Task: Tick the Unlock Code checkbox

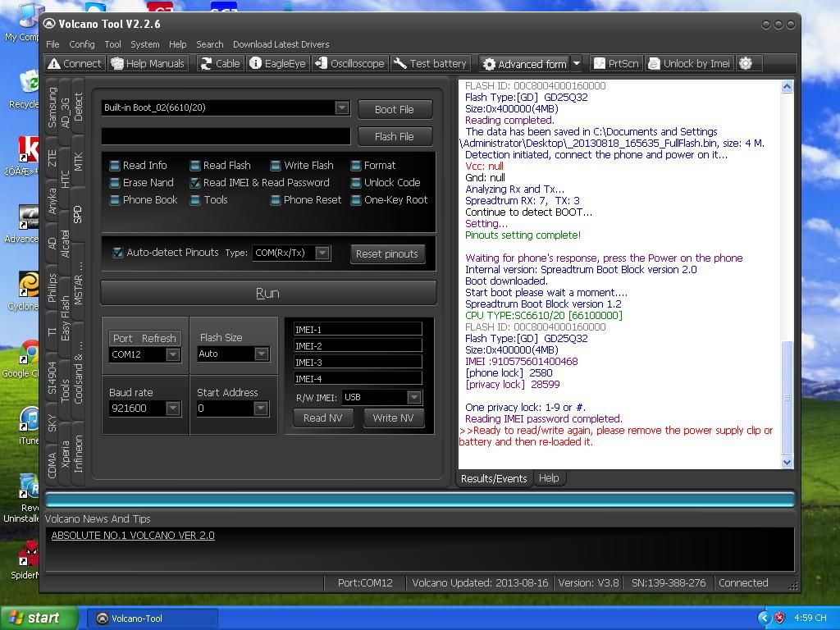Action: click(356, 183)
